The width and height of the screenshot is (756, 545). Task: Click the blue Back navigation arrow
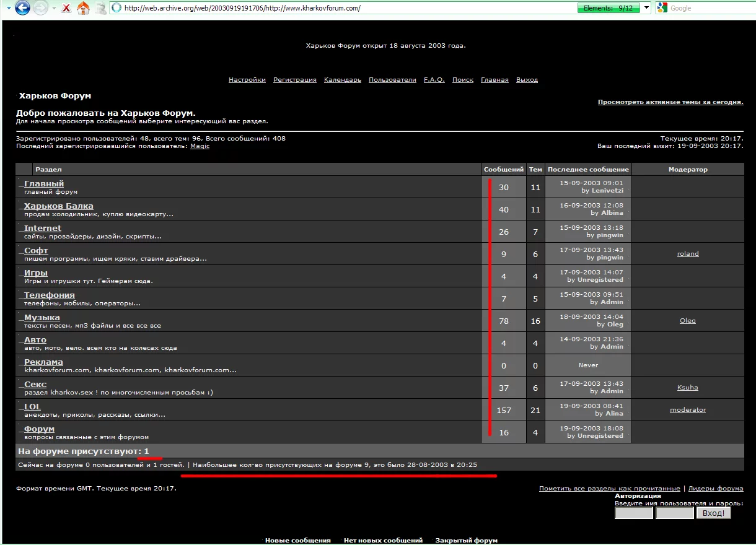tap(22, 8)
